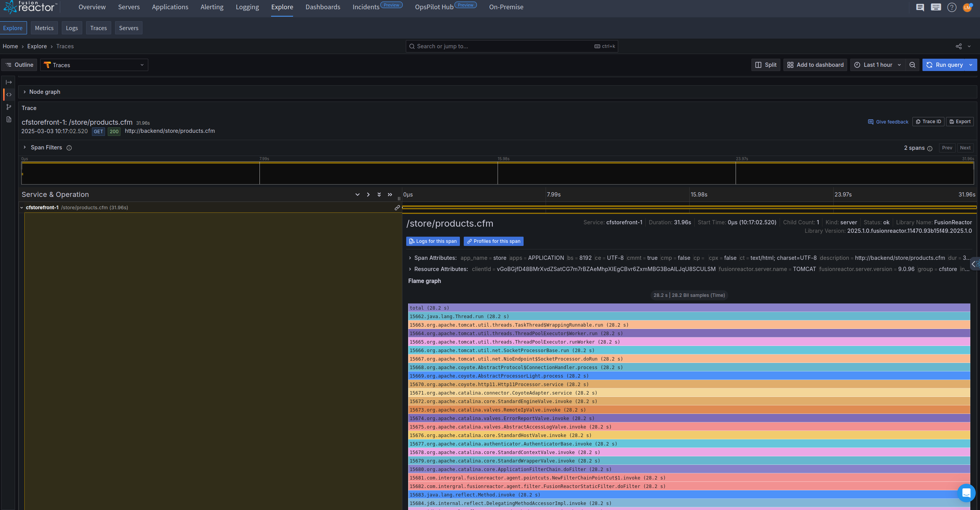Open the Logging menu
The width and height of the screenshot is (980, 510).
click(247, 7)
